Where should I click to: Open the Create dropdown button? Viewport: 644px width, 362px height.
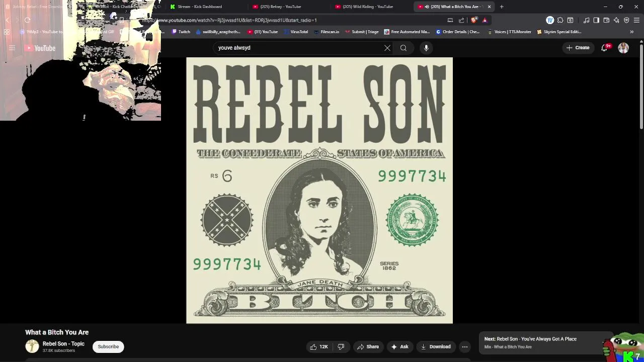[x=578, y=48]
